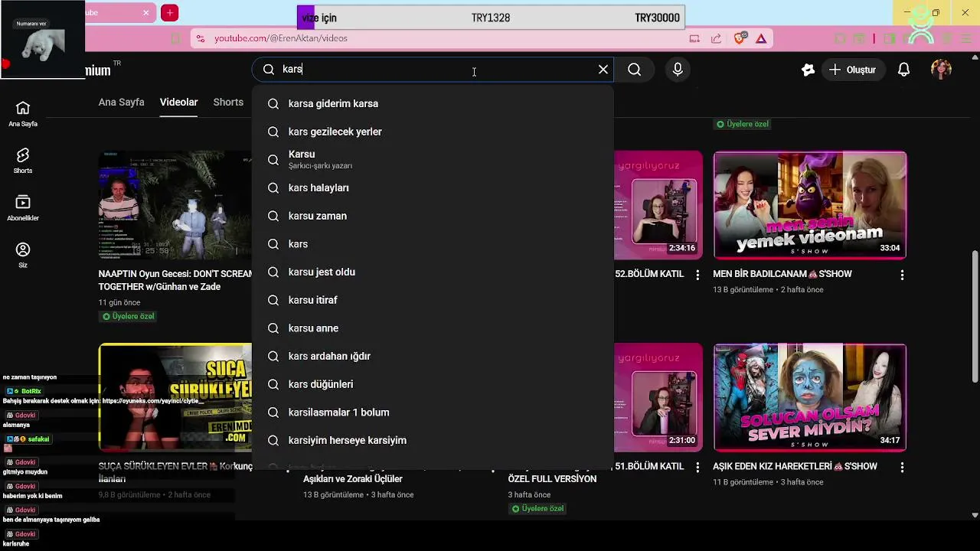Viewport: 980px width, 551px height.
Task: Open the yargılıyoruz thumbnail lasting 2:34:16
Action: tap(658, 205)
